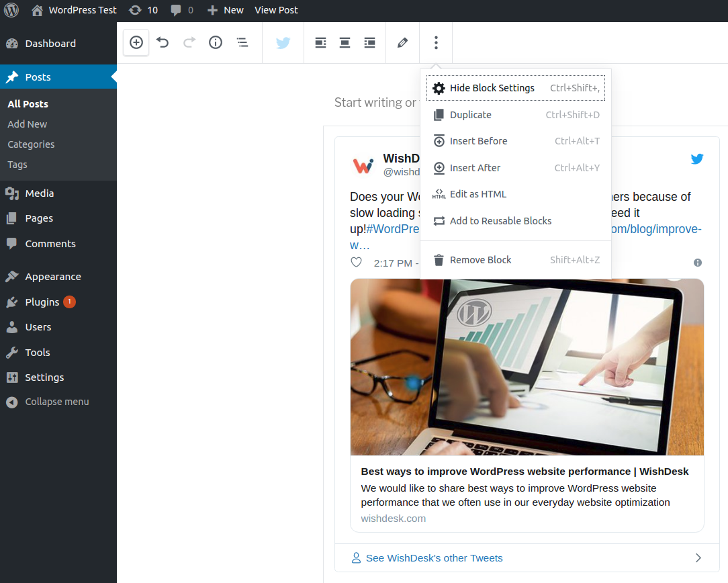This screenshot has height=583, width=728.
Task: Click the wishdesk.com domain text
Action: (394, 519)
